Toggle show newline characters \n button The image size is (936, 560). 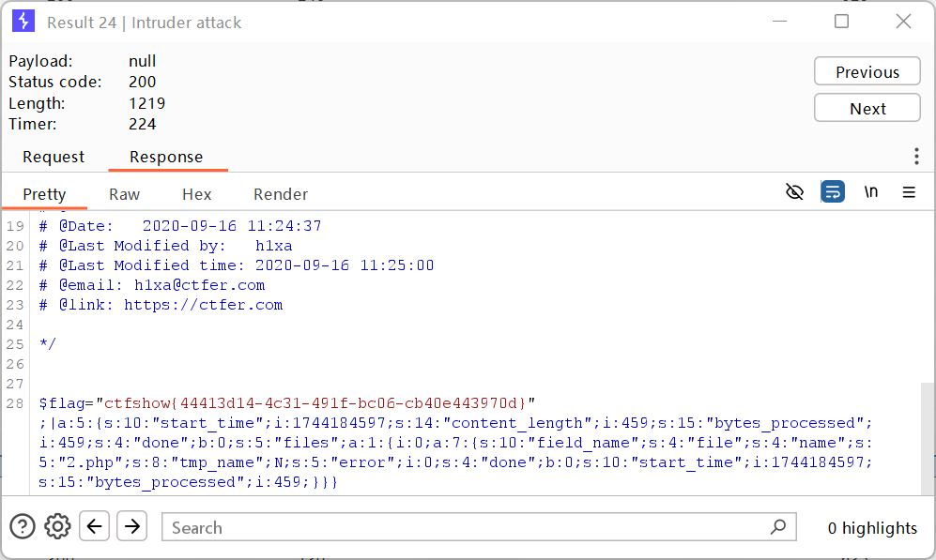click(871, 192)
